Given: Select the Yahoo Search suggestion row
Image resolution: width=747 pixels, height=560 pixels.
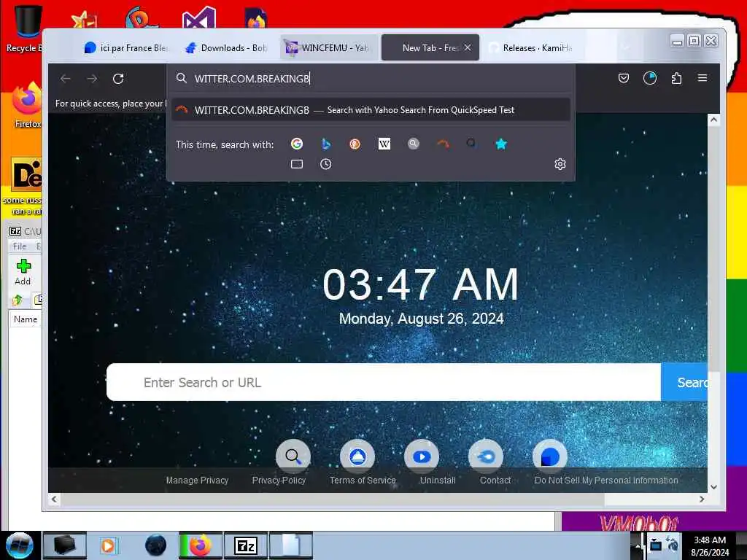Looking at the screenshot, I should (371, 110).
